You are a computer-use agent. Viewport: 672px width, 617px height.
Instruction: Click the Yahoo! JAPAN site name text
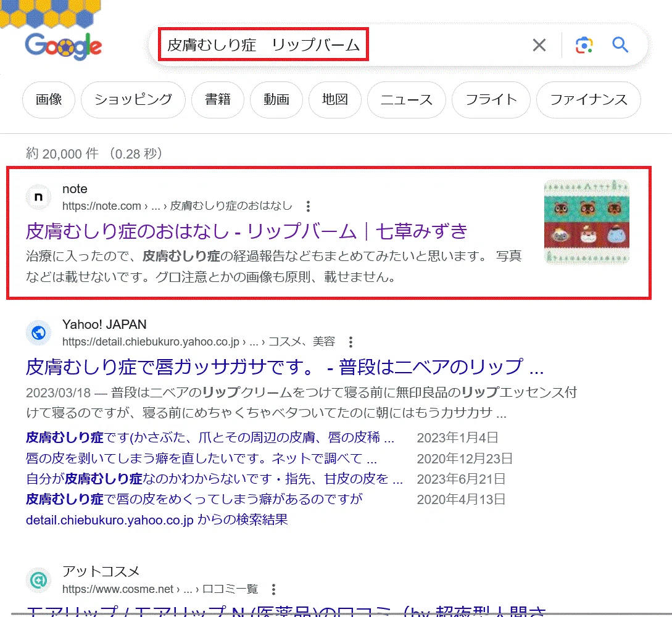point(104,325)
